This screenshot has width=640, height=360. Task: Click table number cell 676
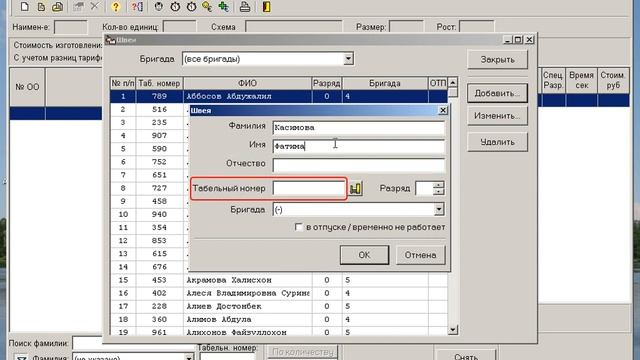[x=159, y=267]
